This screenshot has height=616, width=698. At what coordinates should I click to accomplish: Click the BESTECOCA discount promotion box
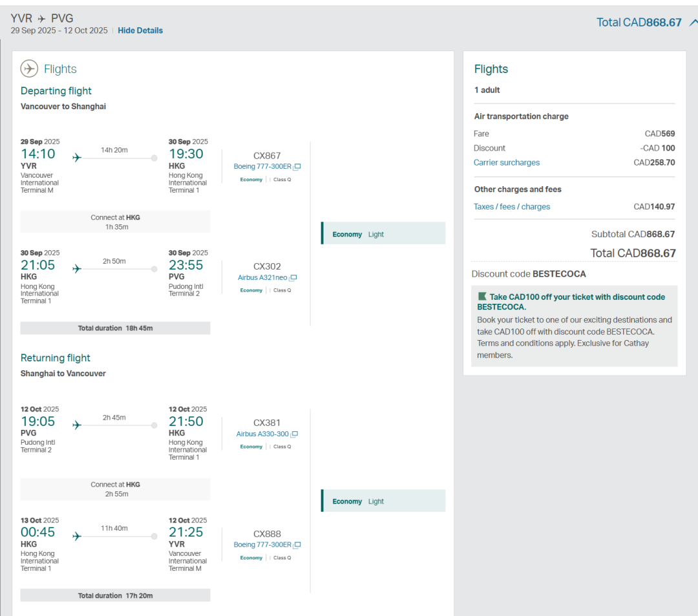(574, 326)
